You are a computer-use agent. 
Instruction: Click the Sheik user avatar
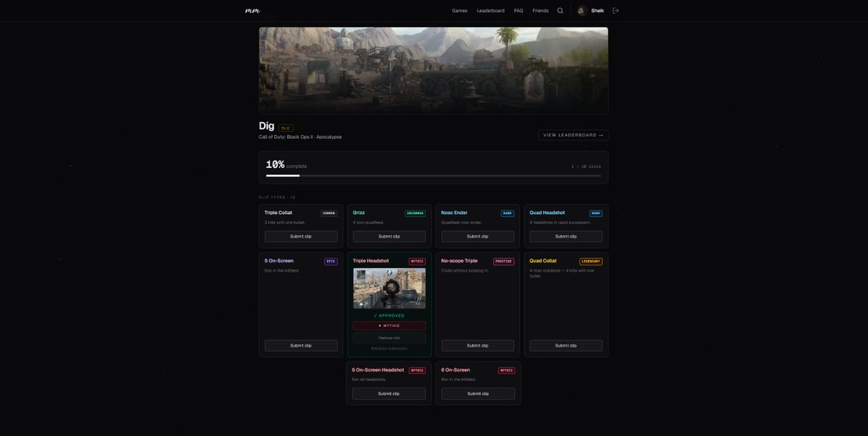582,11
